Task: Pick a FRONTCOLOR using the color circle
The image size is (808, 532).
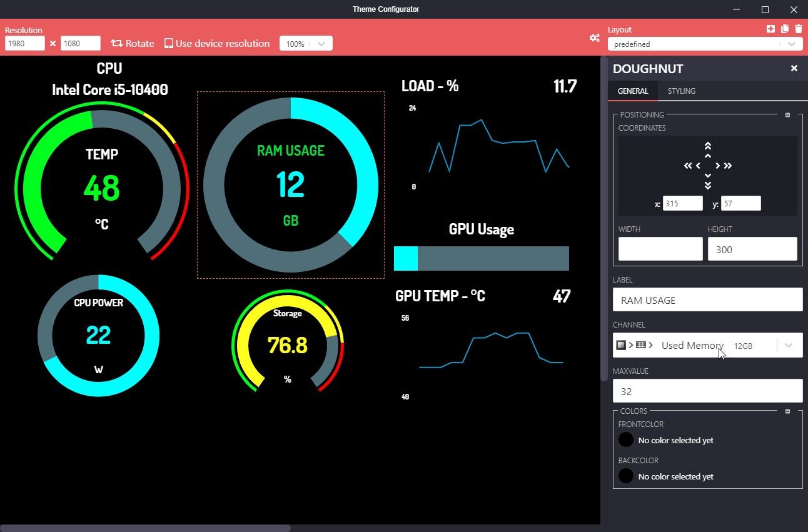Action: (625, 439)
